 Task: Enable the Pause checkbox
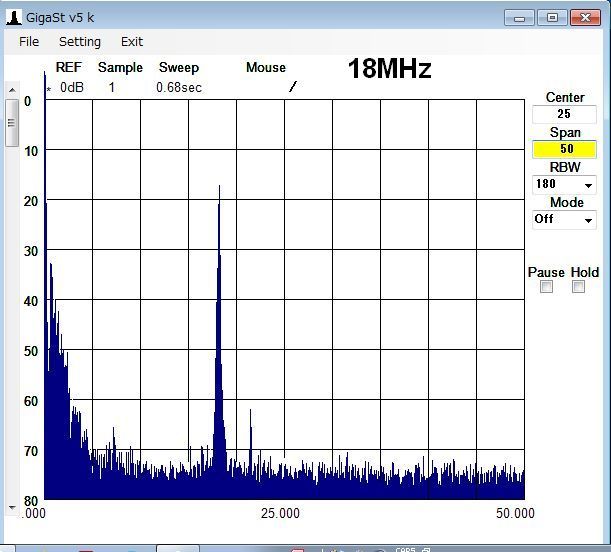(x=546, y=287)
